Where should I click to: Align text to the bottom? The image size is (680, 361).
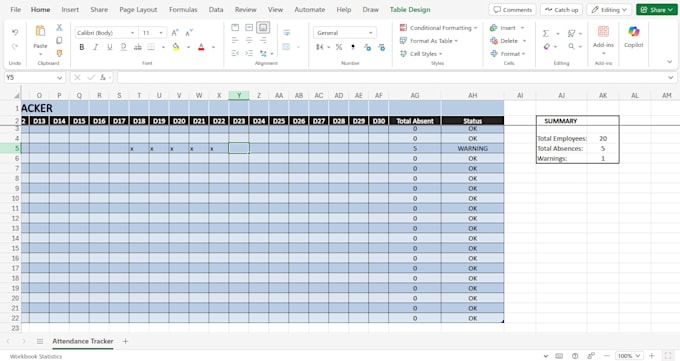(x=263, y=27)
